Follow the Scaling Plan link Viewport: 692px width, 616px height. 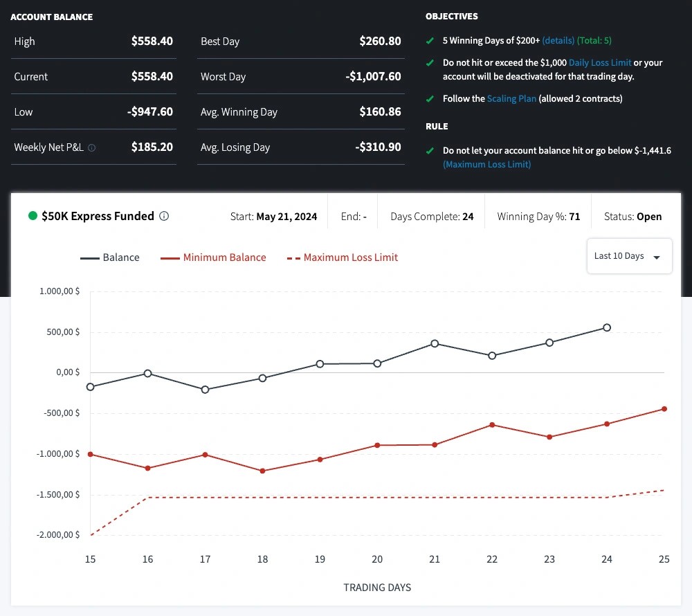pyautogui.click(x=511, y=99)
